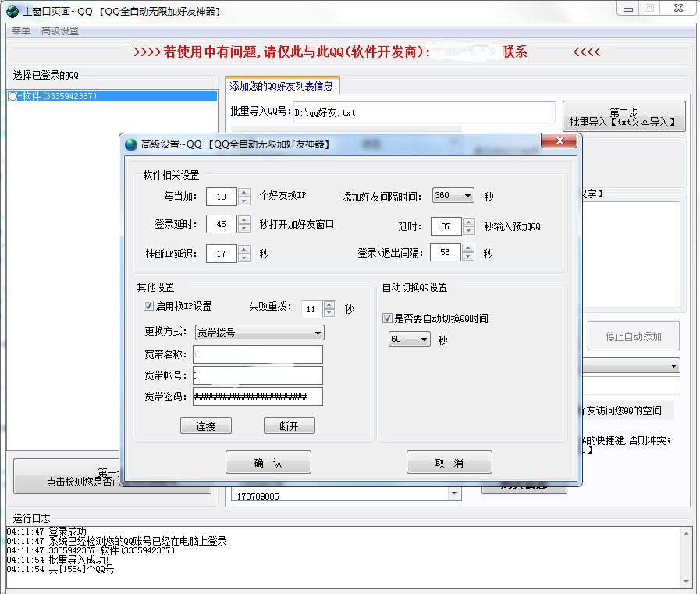
Task: Click the globe icon in the 高级设置 dialog title bar
Action: click(x=131, y=144)
